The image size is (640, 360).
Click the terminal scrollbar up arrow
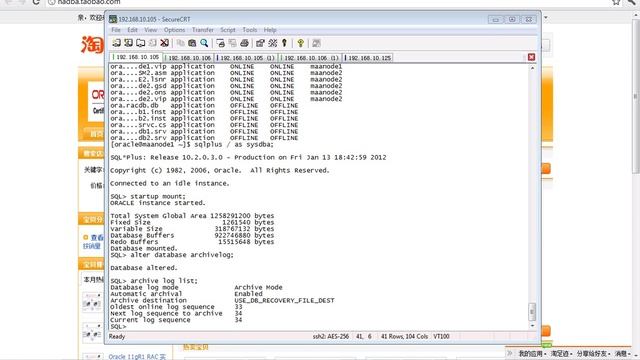click(x=532, y=68)
